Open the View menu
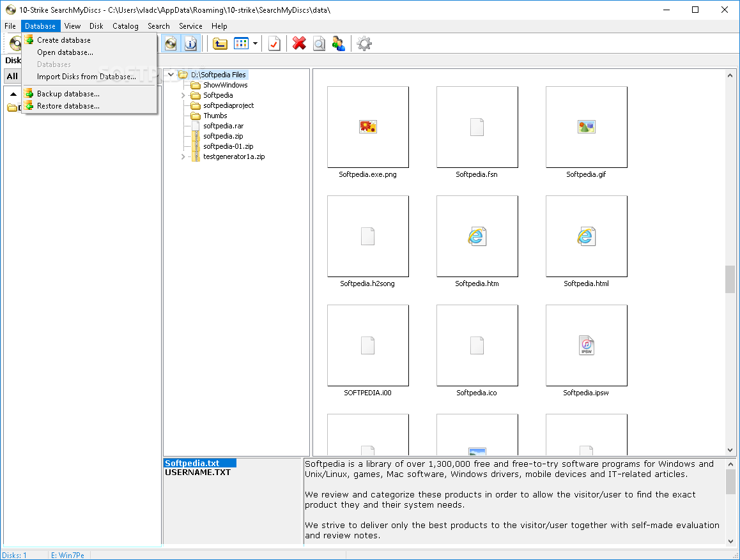The width and height of the screenshot is (740, 560). point(72,26)
